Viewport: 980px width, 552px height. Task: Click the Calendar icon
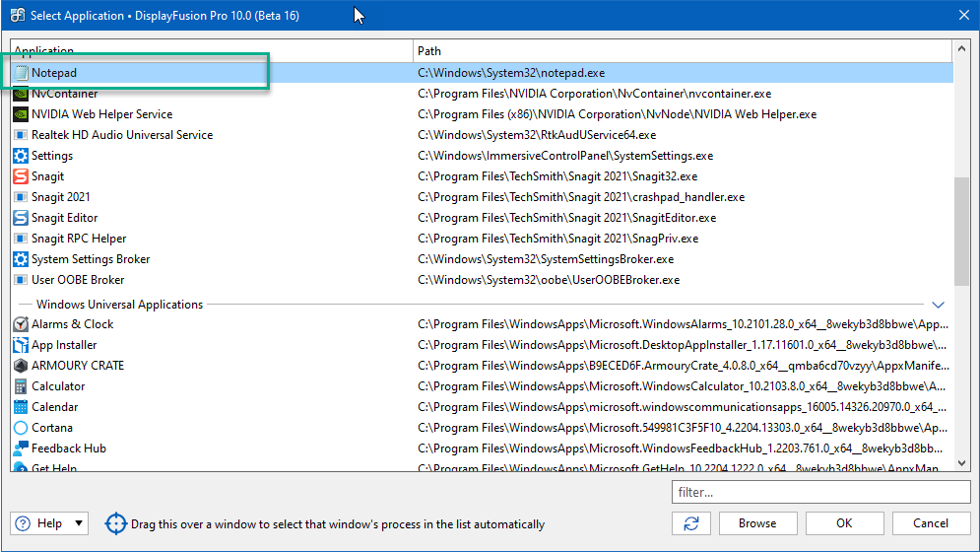(x=21, y=407)
